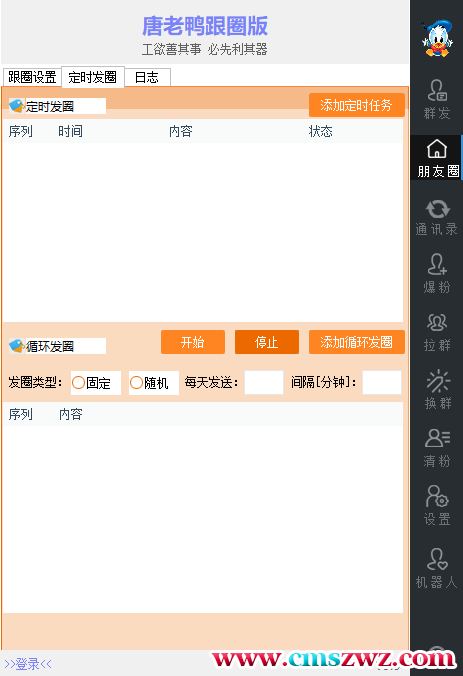Click the 爆粉 add-fans sidebar icon

tap(437, 273)
